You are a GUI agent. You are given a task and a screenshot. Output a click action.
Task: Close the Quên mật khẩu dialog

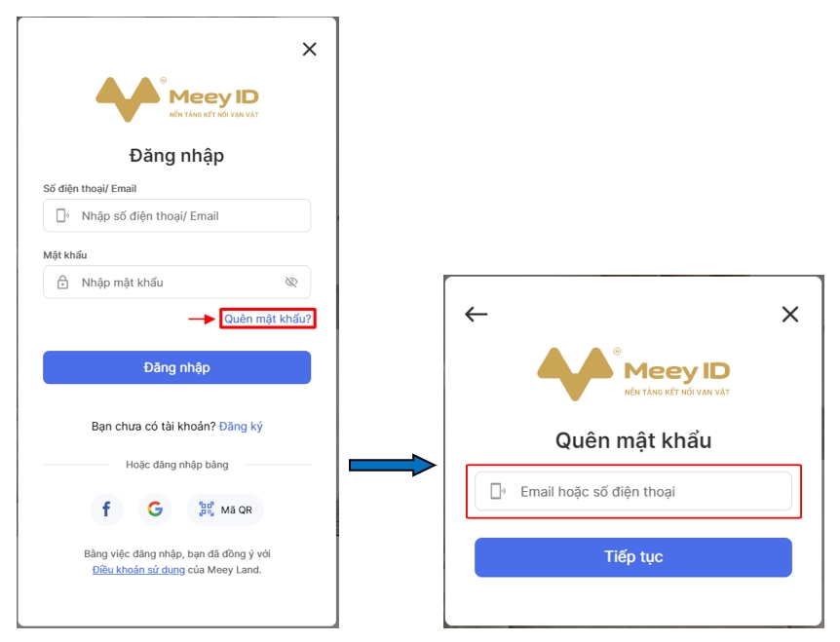pyautogui.click(x=790, y=314)
